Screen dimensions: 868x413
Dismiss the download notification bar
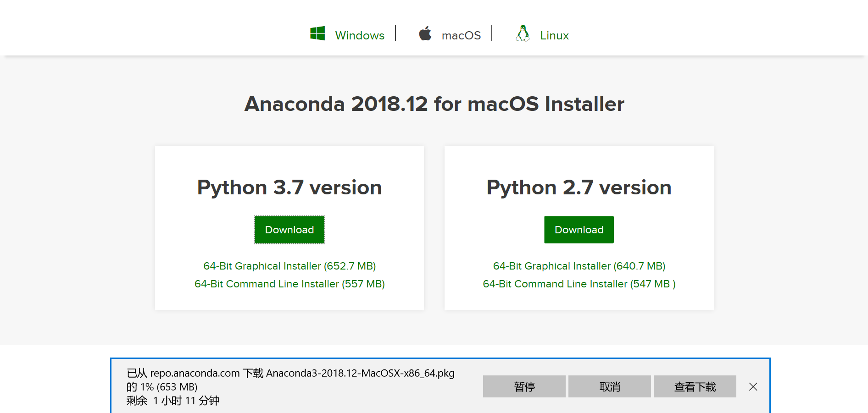click(753, 387)
